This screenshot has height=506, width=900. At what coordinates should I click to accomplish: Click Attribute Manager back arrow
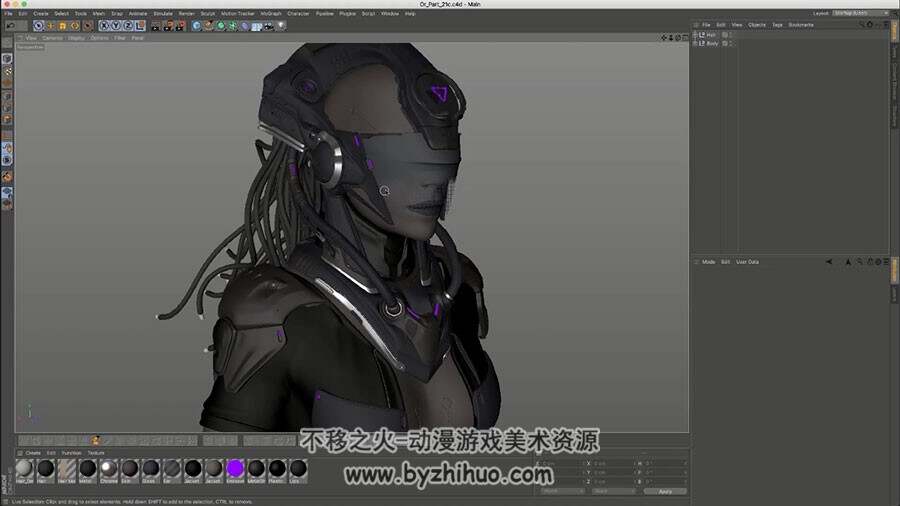pyautogui.click(x=829, y=262)
